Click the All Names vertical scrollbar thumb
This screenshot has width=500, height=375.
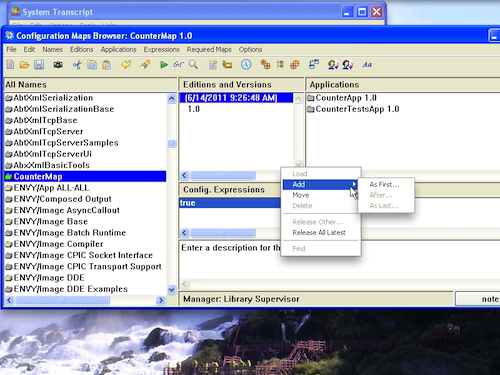coord(171,144)
